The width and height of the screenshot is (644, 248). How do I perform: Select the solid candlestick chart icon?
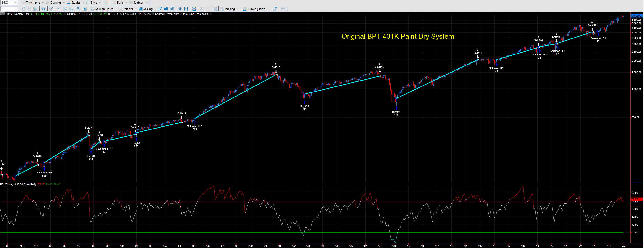[x=166, y=9]
